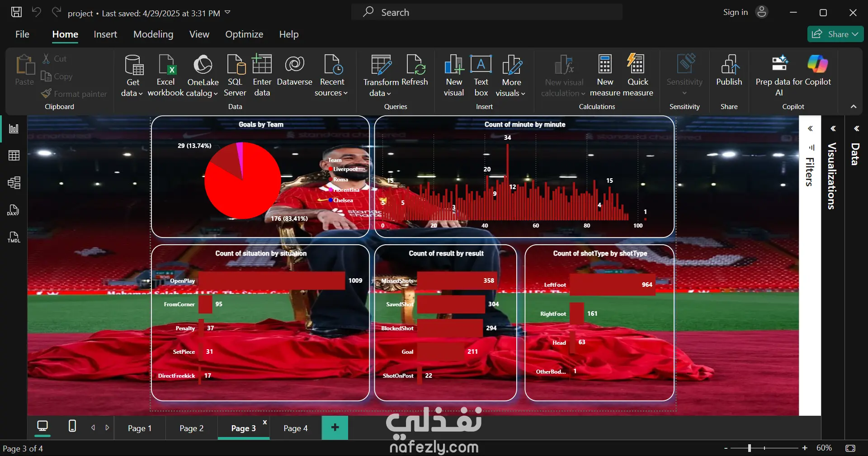This screenshot has width=868, height=456.
Task: Open the file title dropdown arrow
Action: click(227, 12)
